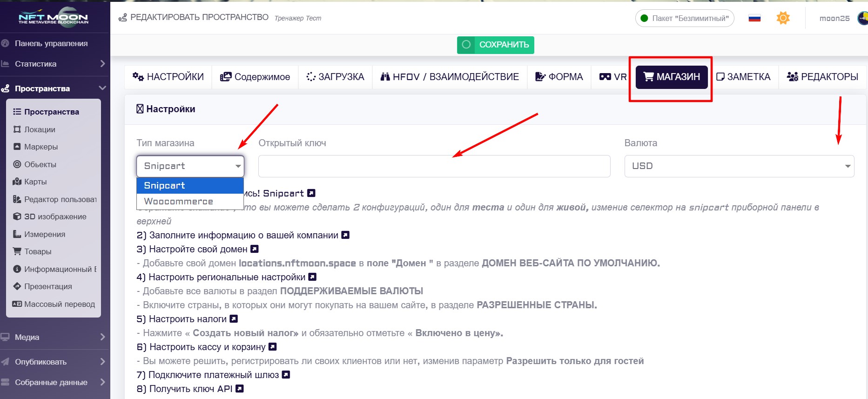Image resolution: width=868 pixels, height=399 pixels.
Task: Open link icon for taxes step
Action: (234, 318)
